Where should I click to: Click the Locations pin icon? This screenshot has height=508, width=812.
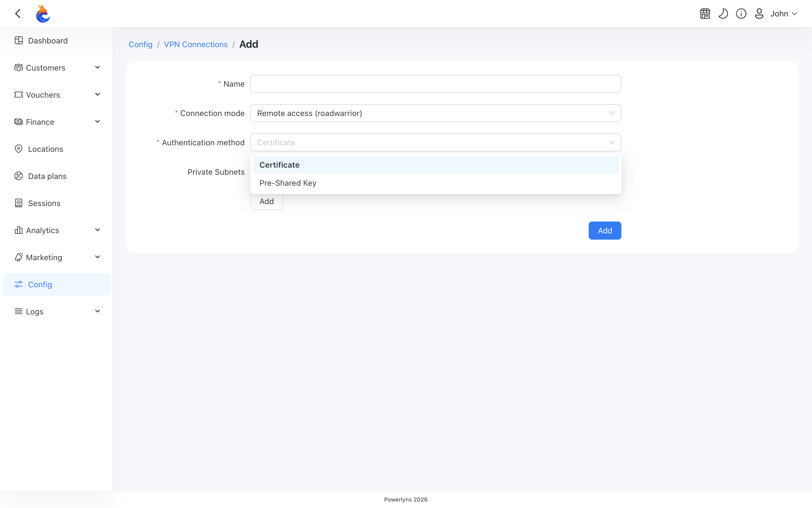point(19,149)
